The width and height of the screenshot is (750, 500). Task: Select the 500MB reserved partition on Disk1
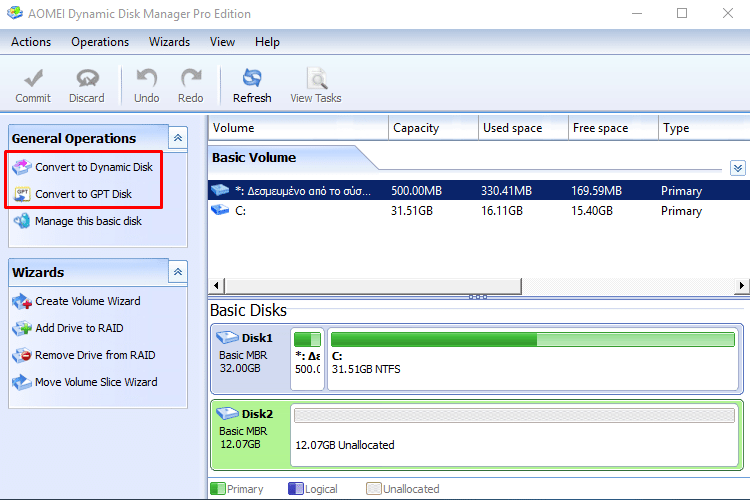(307, 359)
